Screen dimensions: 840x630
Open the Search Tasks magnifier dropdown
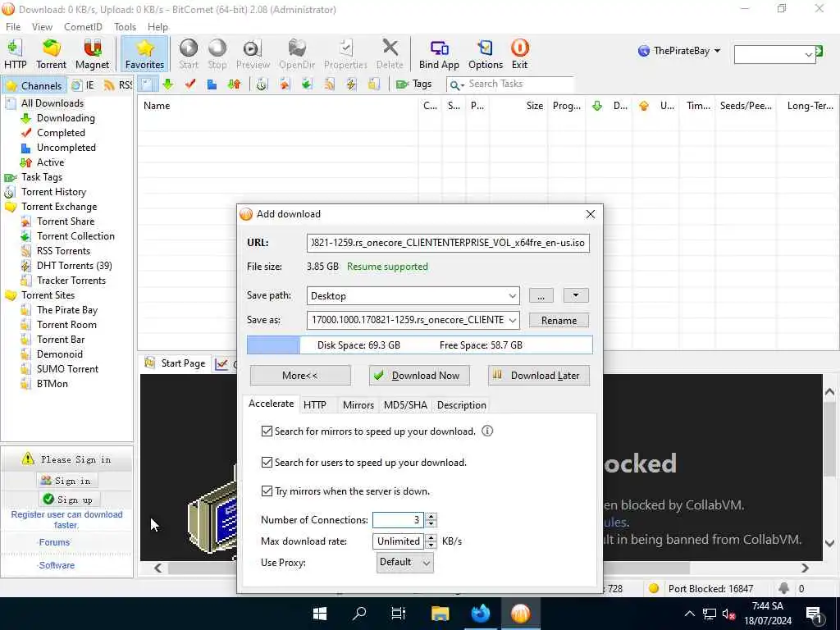pyautogui.click(x=456, y=84)
